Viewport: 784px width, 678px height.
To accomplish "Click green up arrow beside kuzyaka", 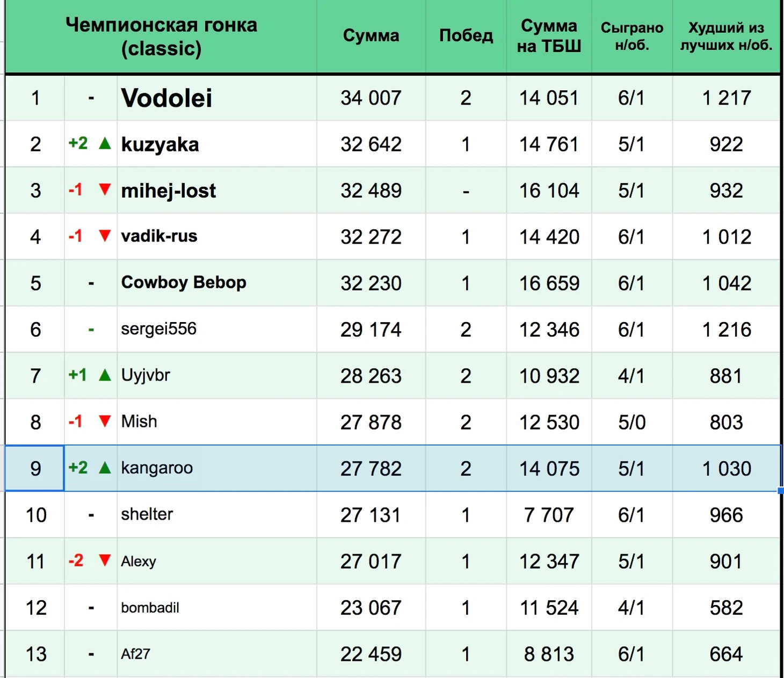I will coord(105,143).
